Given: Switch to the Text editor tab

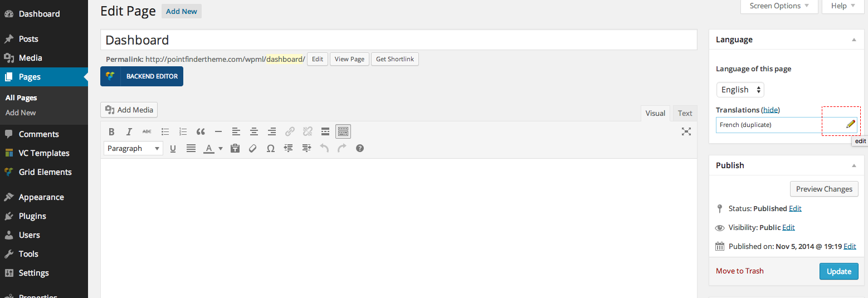Looking at the screenshot, I should click(x=685, y=113).
